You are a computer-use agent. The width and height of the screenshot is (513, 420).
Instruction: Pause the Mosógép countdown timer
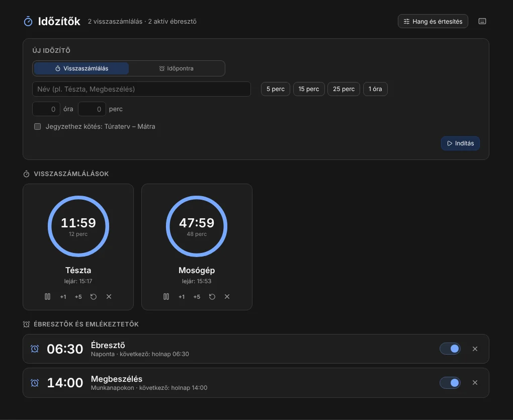166,297
